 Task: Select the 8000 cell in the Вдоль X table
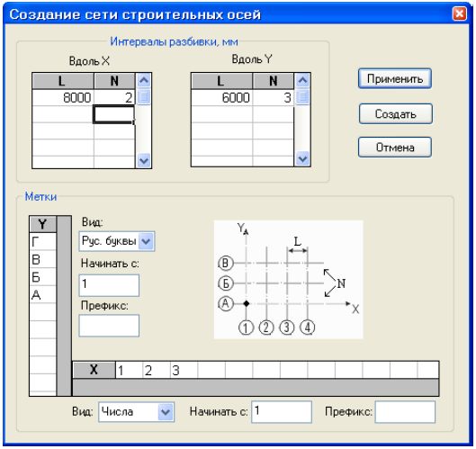click(63, 98)
